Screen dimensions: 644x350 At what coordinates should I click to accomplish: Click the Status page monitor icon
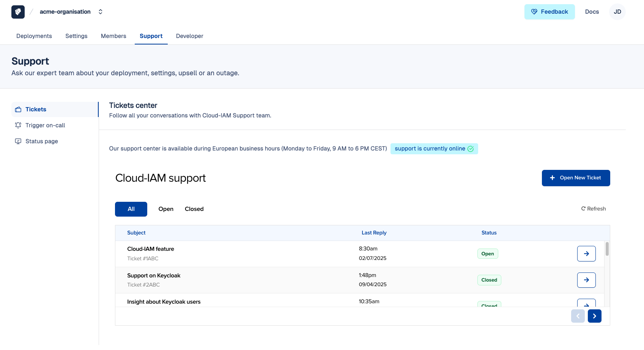pyautogui.click(x=18, y=141)
